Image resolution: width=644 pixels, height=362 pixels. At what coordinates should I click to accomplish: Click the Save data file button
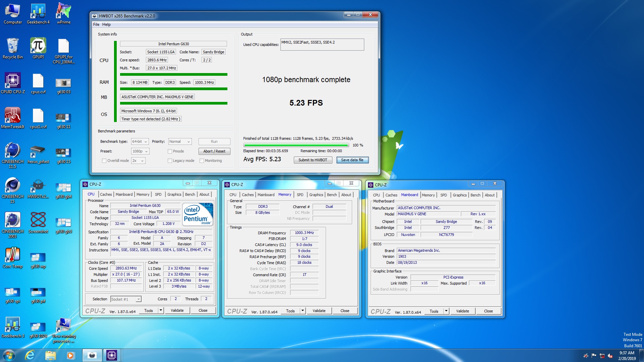pos(352,160)
